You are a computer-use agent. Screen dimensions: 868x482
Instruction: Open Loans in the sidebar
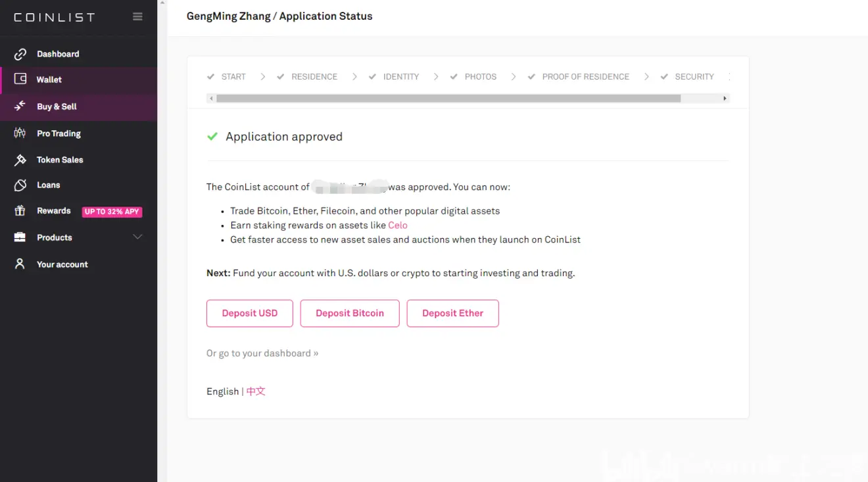[x=49, y=185]
